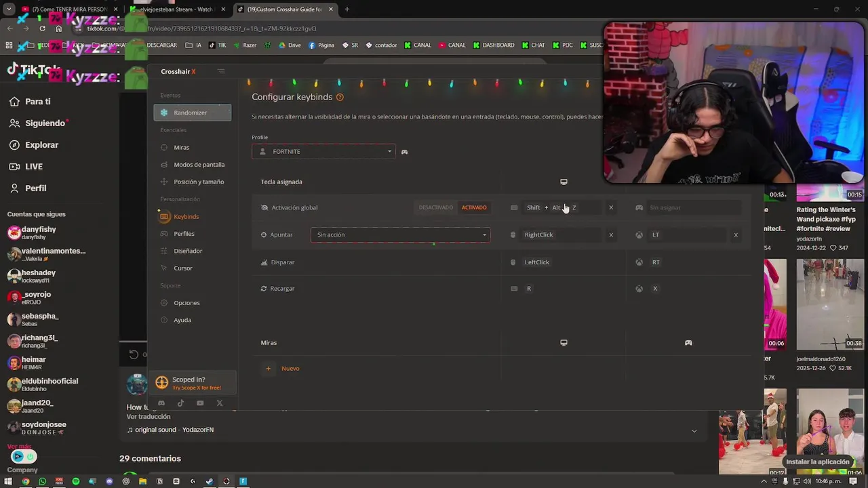Image resolution: width=868 pixels, height=488 pixels.
Task: Collapse sidebar with the hamburger icon
Action: (220, 71)
